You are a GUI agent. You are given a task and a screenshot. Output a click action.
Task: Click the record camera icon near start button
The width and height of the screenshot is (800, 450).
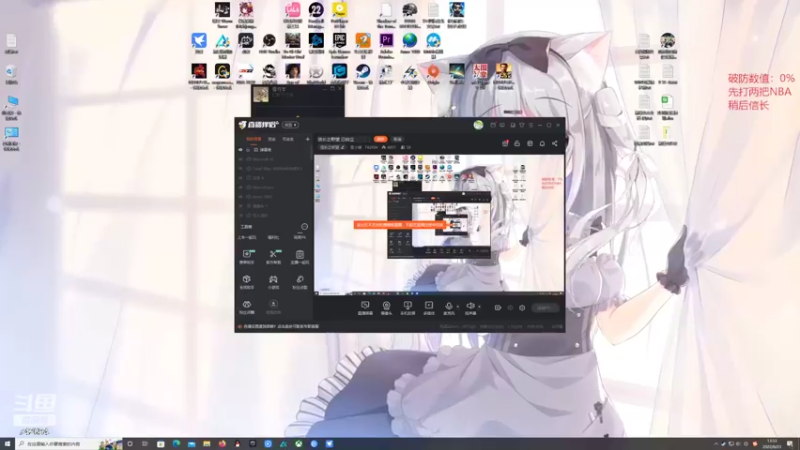498,308
